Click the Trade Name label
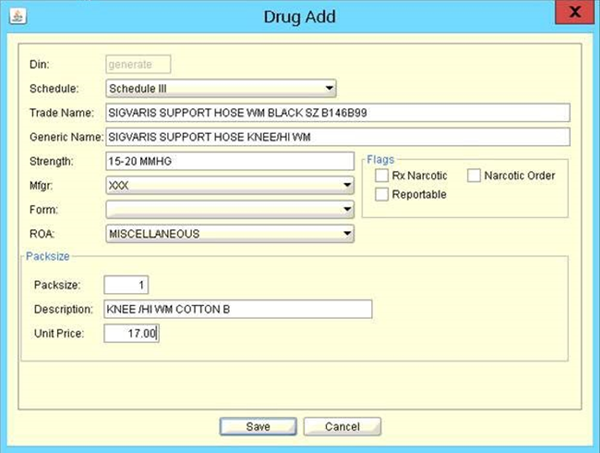The image size is (600, 453). [62, 113]
